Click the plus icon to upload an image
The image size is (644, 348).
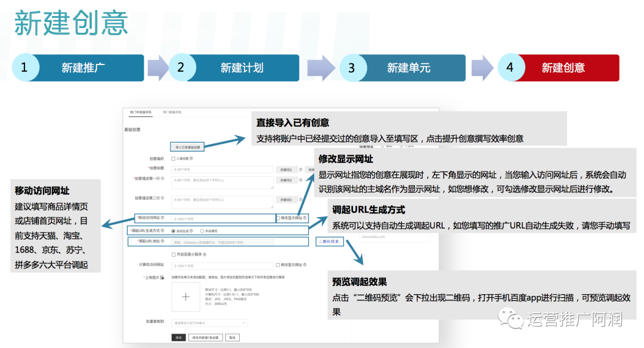tap(185, 297)
